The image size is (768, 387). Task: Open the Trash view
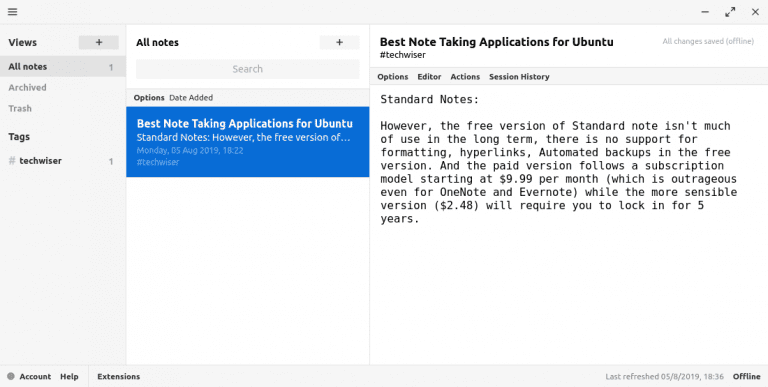20,108
